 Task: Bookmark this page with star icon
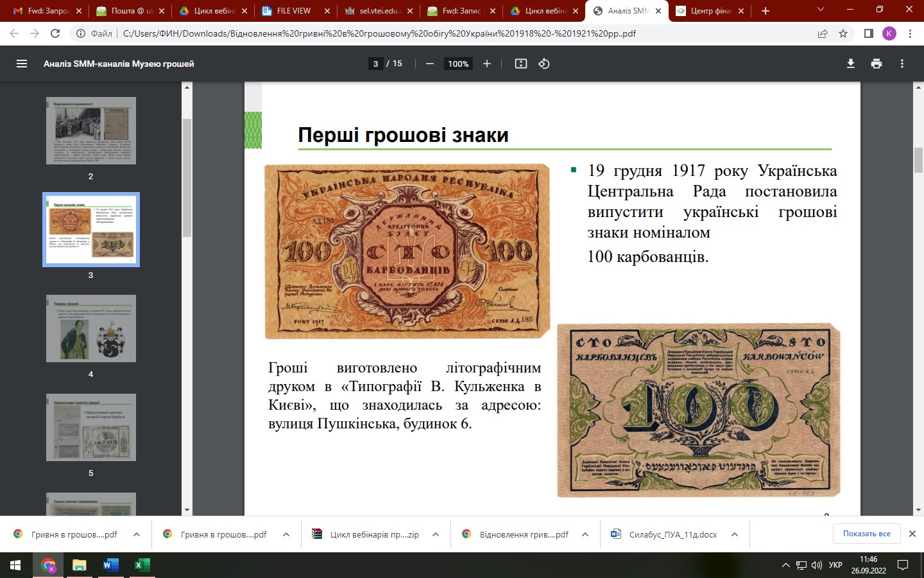pyautogui.click(x=843, y=33)
